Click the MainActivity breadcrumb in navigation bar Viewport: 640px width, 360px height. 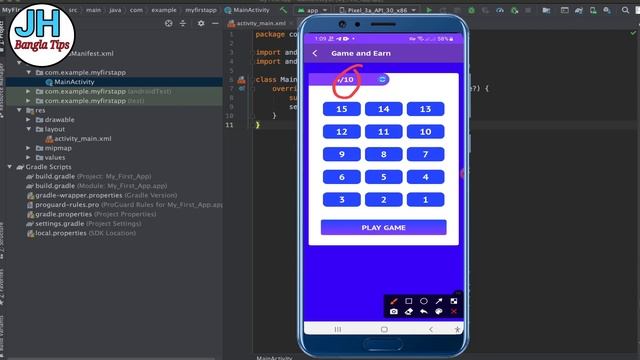(247, 10)
